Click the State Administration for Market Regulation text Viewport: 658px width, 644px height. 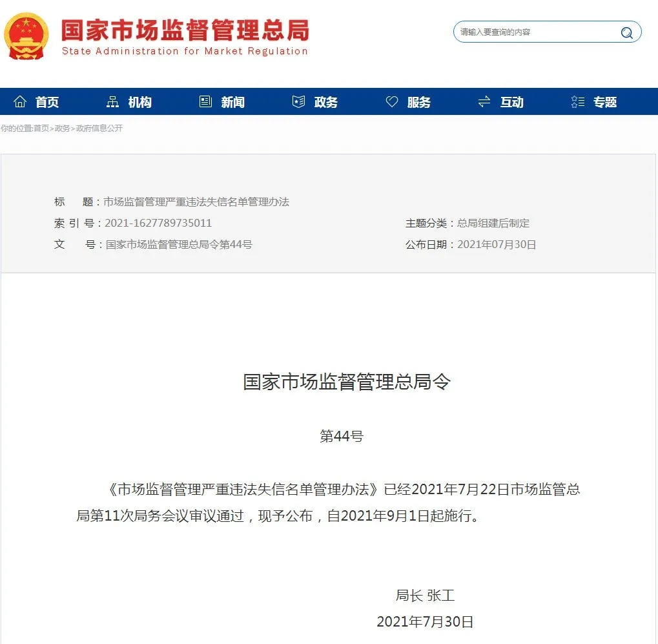click(185, 51)
